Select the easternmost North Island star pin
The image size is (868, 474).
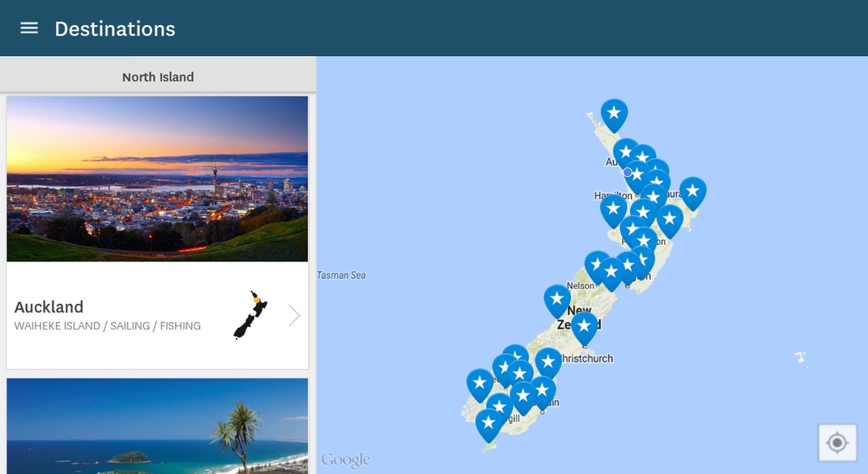(x=693, y=194)
